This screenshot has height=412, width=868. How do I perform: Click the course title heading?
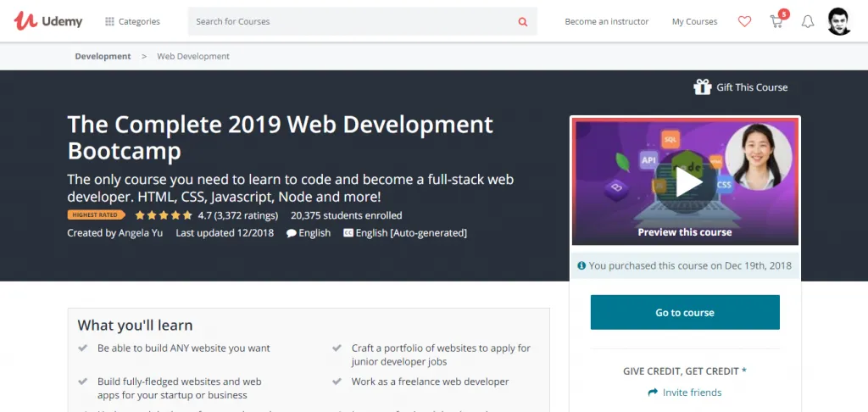(280, 137)
